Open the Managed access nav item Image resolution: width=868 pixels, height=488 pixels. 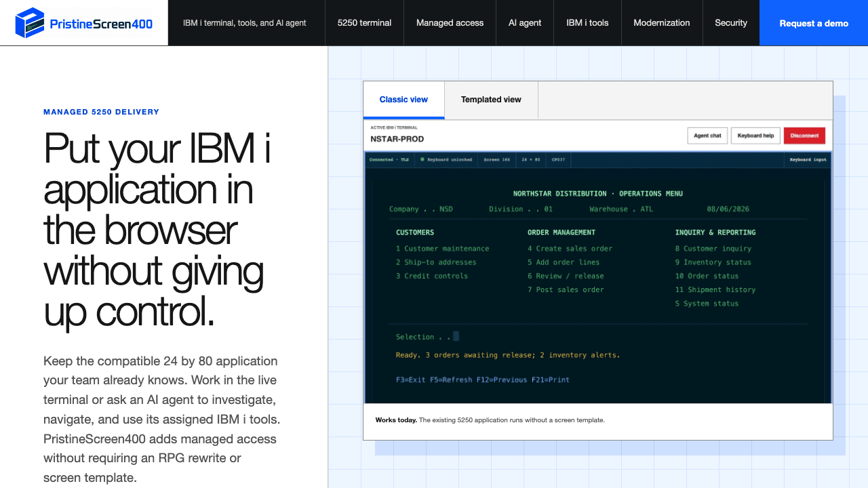click(450, 23)
